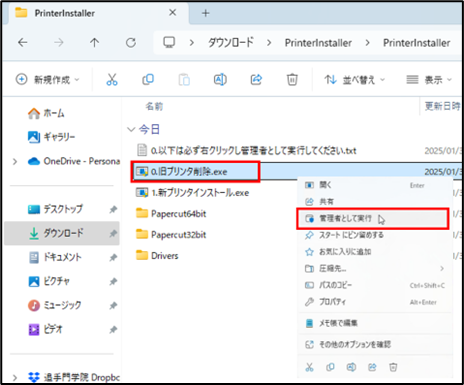The height and width of the screenshot is (385, 464).
Task: Choose メモ帳で編集 in context menu
Action: [375, 323]
